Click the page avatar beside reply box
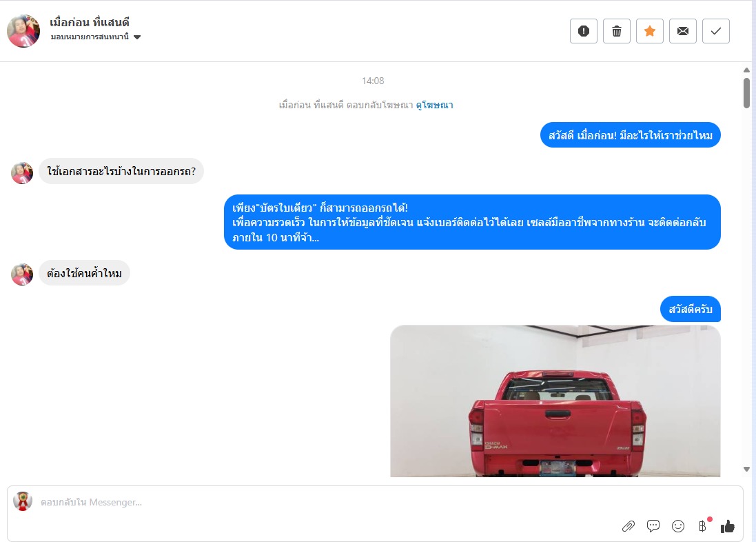This screenshot has height=542, width=756. 22,501
